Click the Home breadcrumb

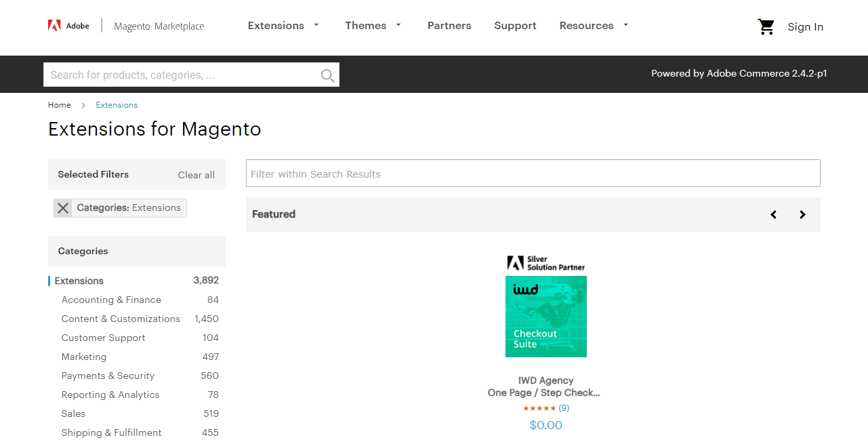tap(60, 105)
